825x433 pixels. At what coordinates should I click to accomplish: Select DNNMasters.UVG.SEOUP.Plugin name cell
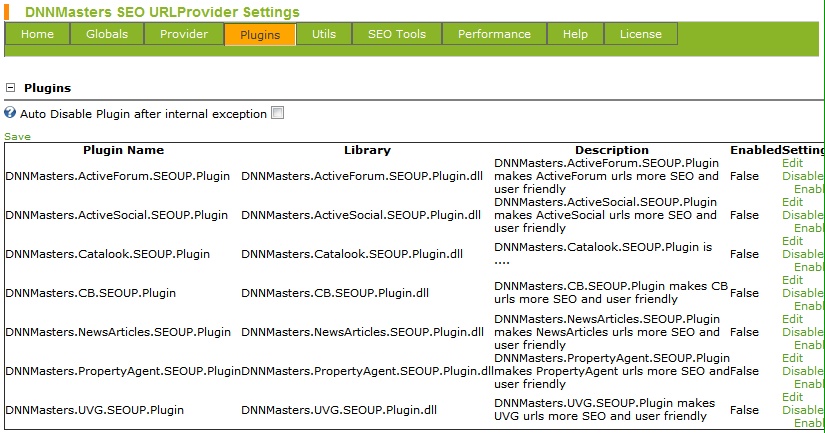(95, 410)
